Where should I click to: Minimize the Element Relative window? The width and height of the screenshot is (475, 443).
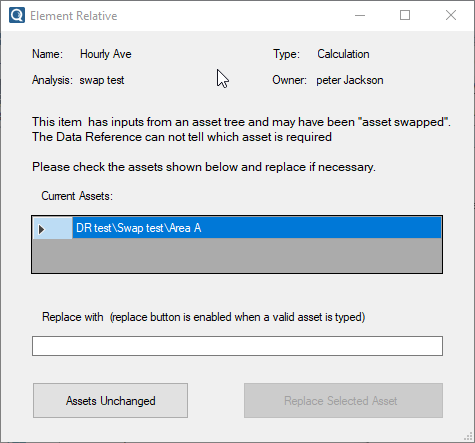coord(360,15)
